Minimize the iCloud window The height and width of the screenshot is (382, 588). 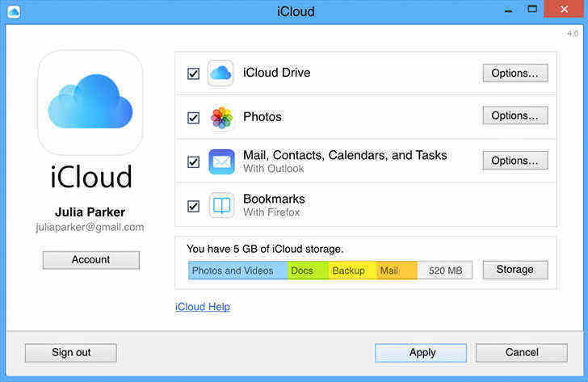pyautogui.click(x=509, y=10)
